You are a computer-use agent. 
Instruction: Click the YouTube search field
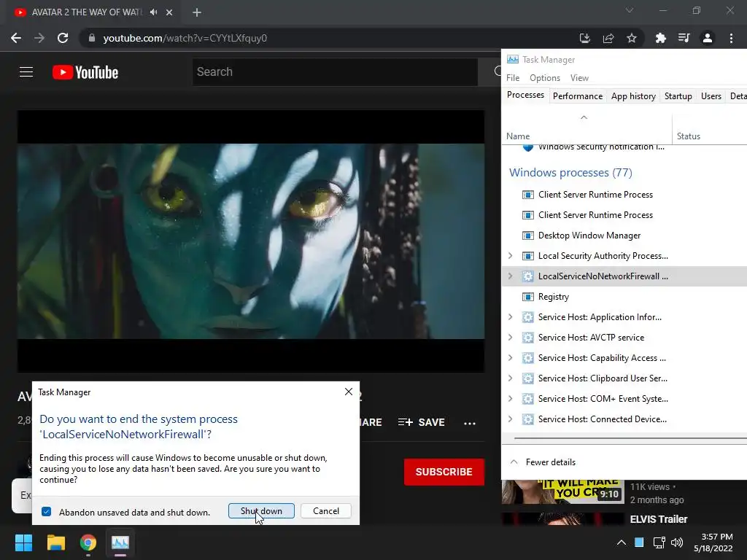335,72
